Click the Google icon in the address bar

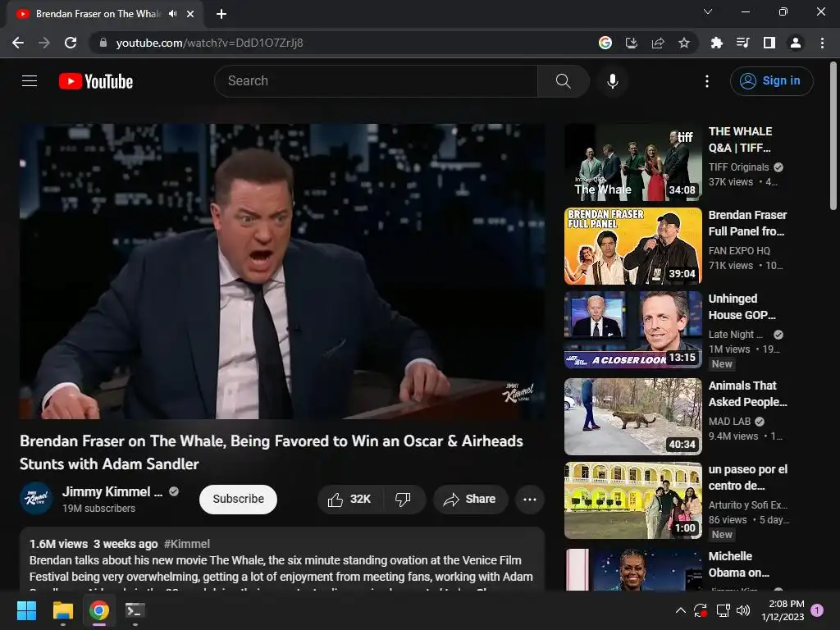click(x=605, y=43)
